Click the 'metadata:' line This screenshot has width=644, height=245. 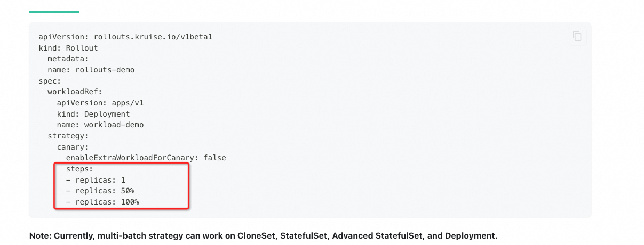pos(68,59)
